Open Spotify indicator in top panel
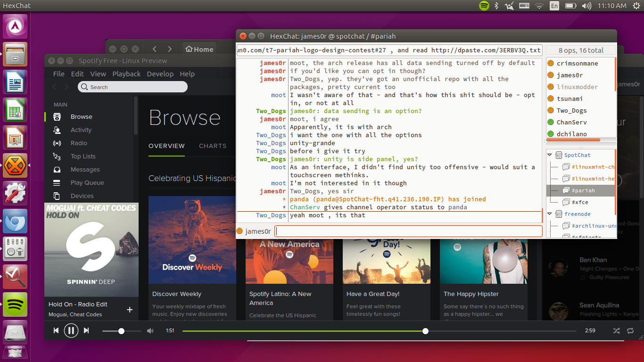This screenshot has width=644, height=362. tap(484, 6)
